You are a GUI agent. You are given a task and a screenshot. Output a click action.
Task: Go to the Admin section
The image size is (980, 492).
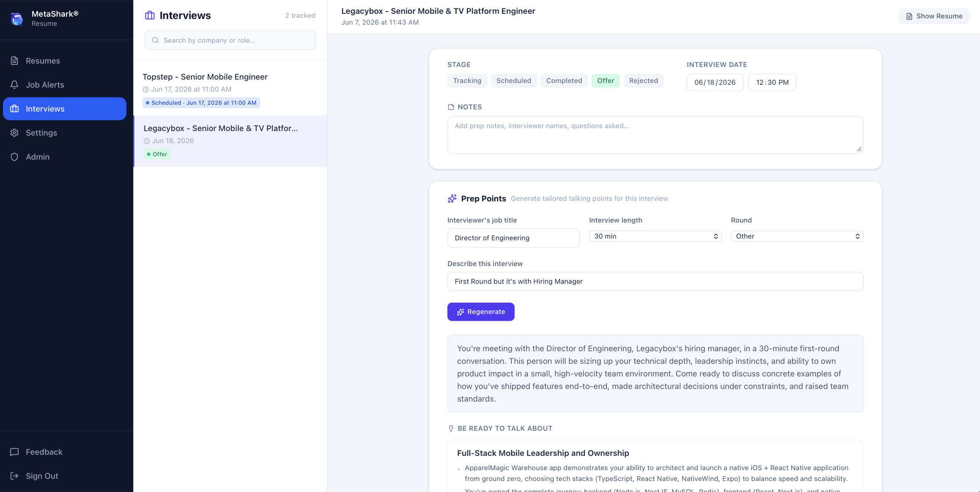coord(65,157)
